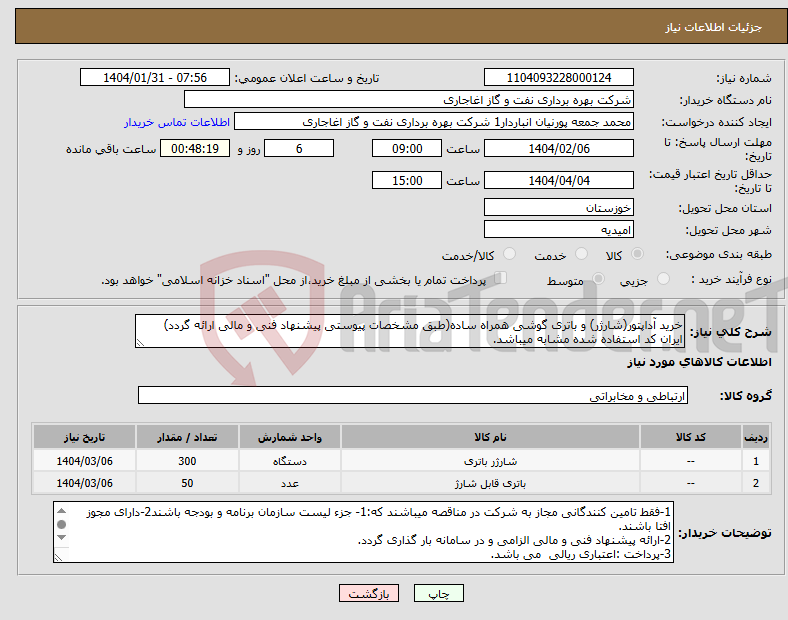Click the buyer organization name field
Screen dimensions: 788x620
click(409, 99)
